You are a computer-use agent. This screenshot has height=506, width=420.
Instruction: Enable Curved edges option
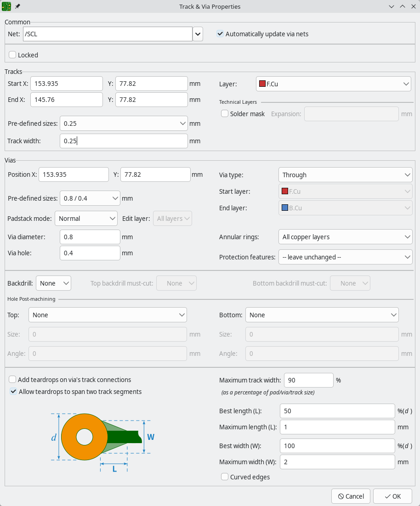click(x=225, y=477)
